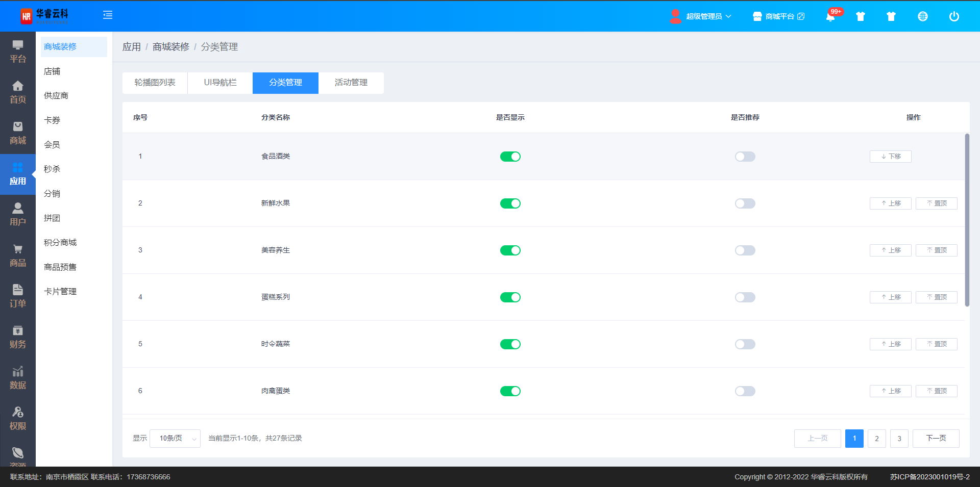
Task: Click the globe language icon
Action: pyautogui.click(x=922, y=16)
